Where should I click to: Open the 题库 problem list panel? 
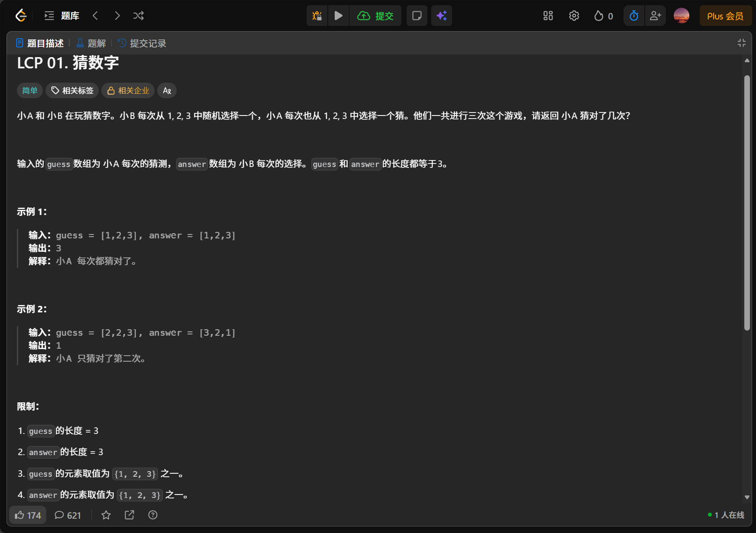(x=62, y=16)
